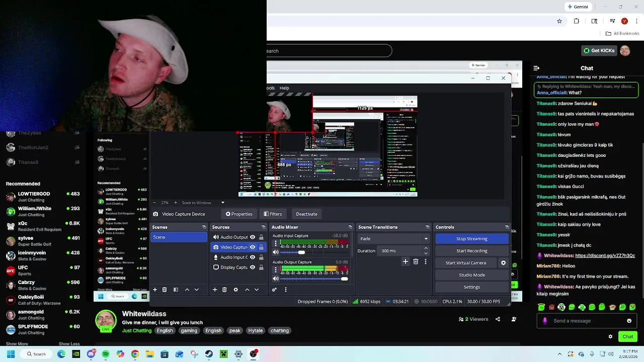Mute Audio Output Capture speaker icon
The height and width of the screenshot is (362, 644).
[x=276, y=279]
